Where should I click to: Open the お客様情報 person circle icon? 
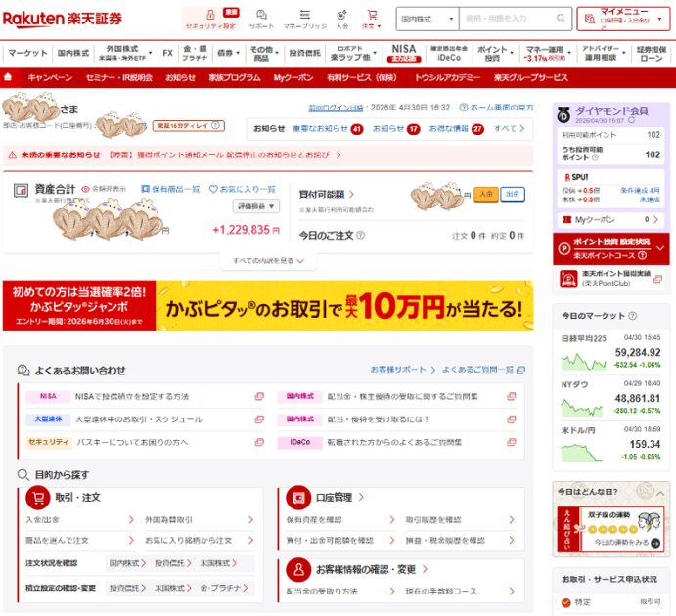(298, 569)
